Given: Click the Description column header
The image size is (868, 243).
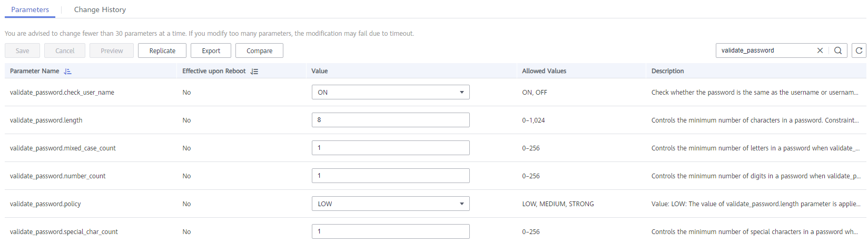Looking at the screenshot, I should click(x=667, y=71).
